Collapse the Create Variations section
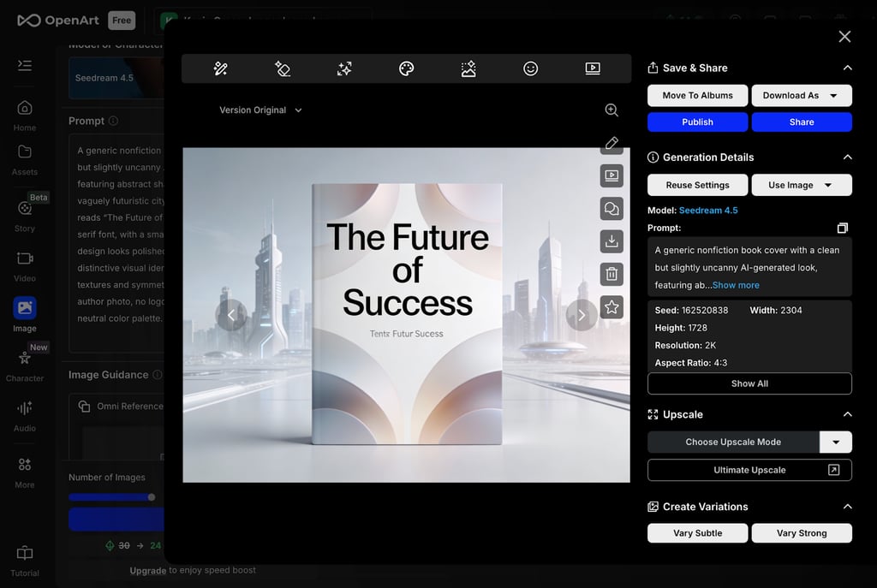 coord(847,507)
